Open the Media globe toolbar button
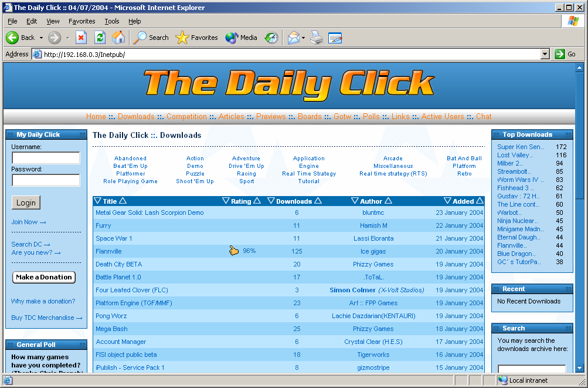The height and width of the screenshot is (388, 588). 241,38
